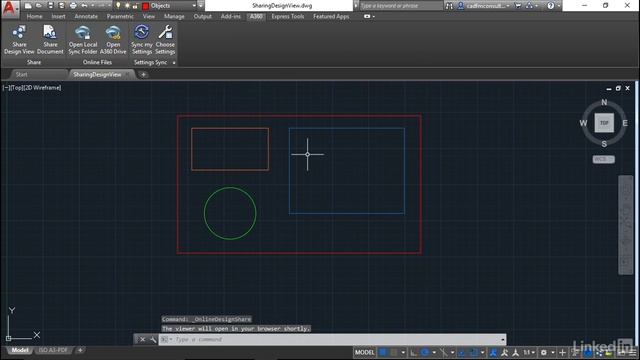This screenshot has width=640, height=360.
Task: Click the New file icon in quick access toolbar
Action: click(x=28, y=6)
